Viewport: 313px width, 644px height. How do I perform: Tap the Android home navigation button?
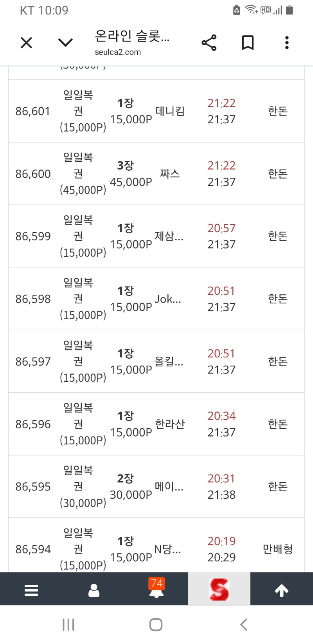pyautogui.click(x=156, y=624)
